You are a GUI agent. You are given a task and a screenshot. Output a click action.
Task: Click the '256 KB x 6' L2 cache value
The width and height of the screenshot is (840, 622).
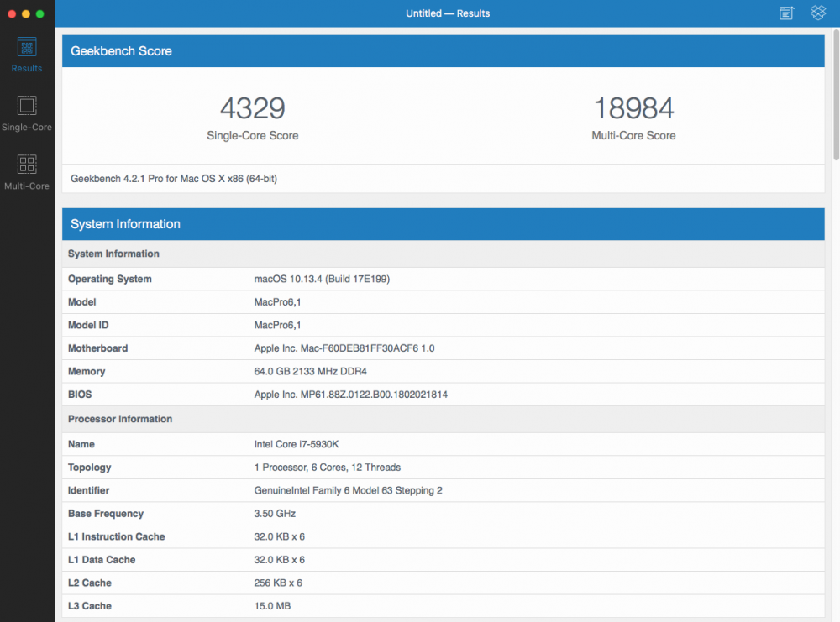click(278, 583)
